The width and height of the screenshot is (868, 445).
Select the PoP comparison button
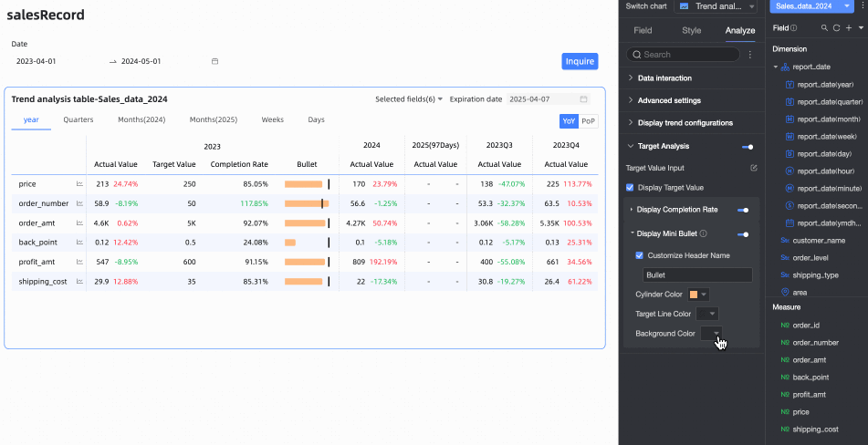(x=589, y=120)
